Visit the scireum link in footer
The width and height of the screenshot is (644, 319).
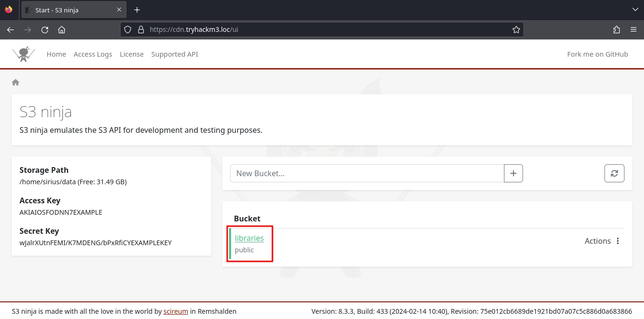click(x=176, y=311)
